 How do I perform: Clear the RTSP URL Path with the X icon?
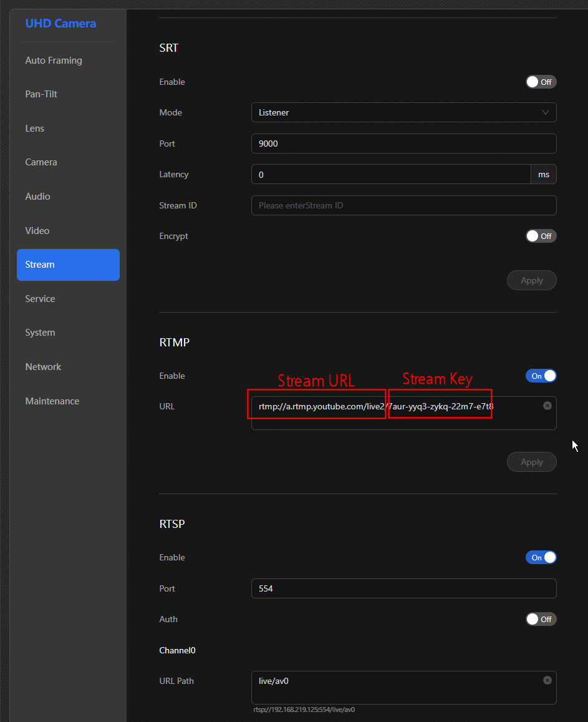click(x=547, y=680)
